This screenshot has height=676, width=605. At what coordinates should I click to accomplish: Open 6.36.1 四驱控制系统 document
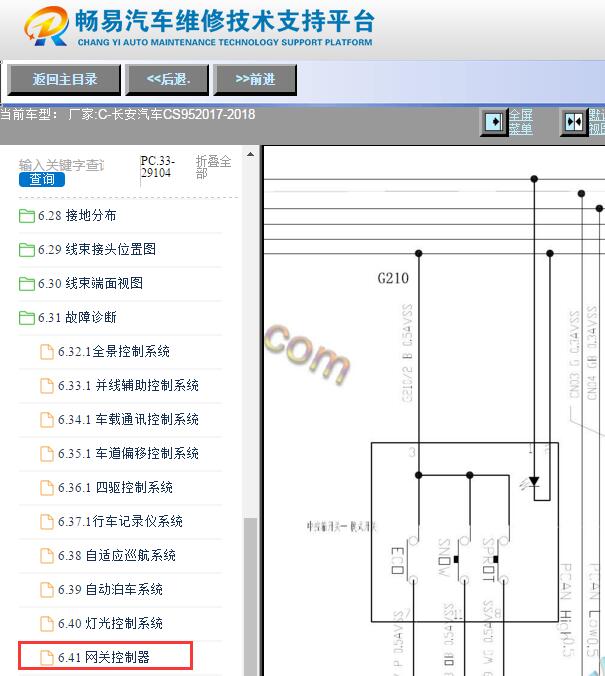tap(115, 487)
